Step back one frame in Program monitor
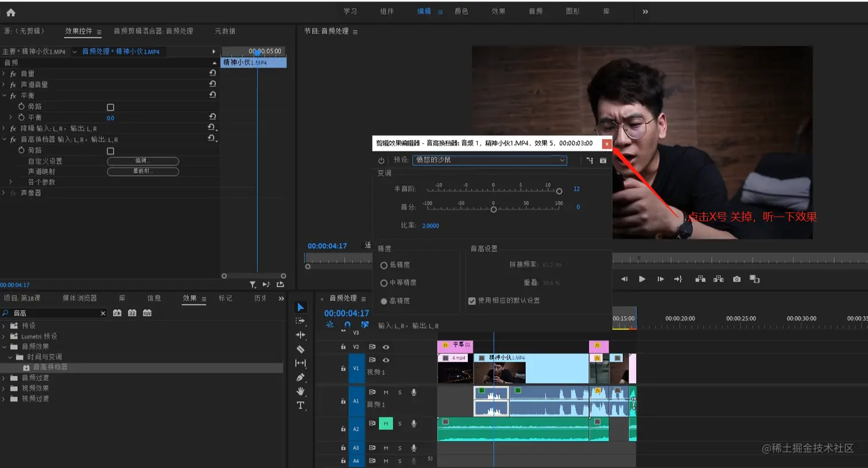868x468 pixels. click(624, 279)
